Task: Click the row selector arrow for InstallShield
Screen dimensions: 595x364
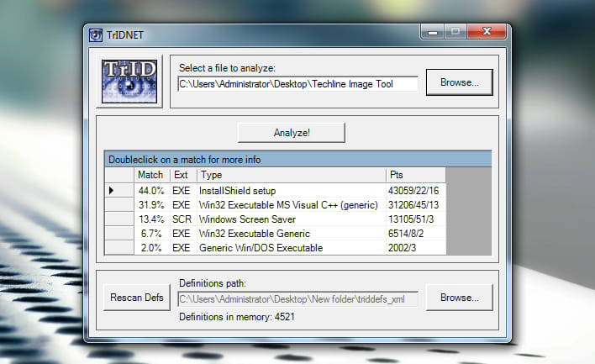Action: [x=119, y=190]
